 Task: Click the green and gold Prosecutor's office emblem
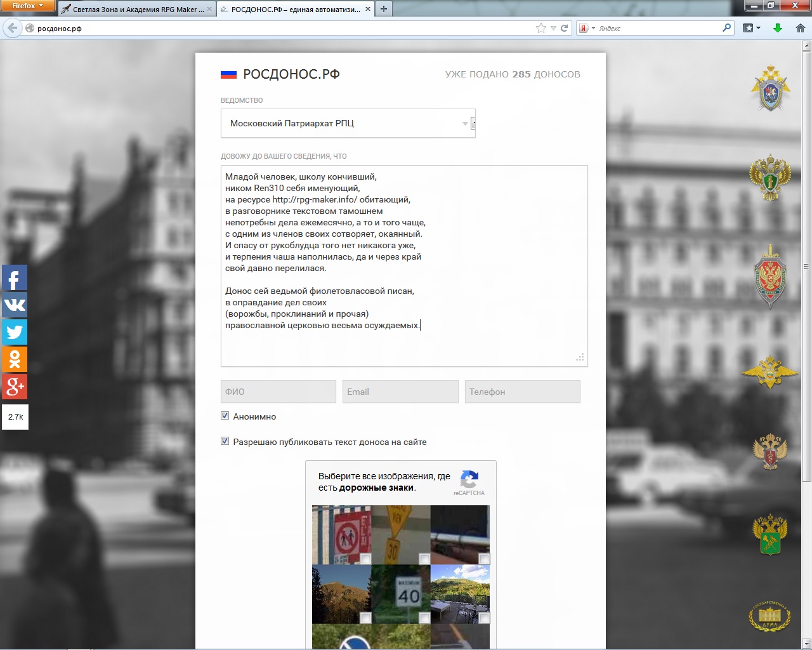(770, 178)
